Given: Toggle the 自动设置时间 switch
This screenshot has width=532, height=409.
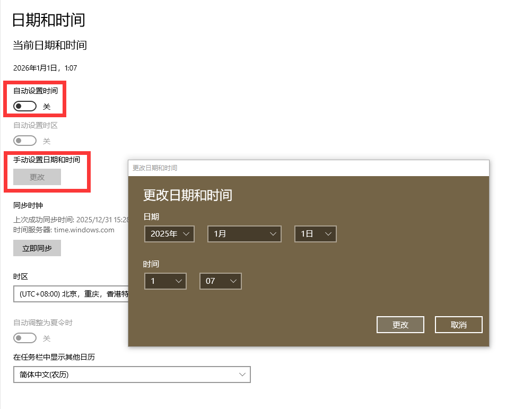Looking at the screenshot, I should pyautogui.click(x=25, y=107).
